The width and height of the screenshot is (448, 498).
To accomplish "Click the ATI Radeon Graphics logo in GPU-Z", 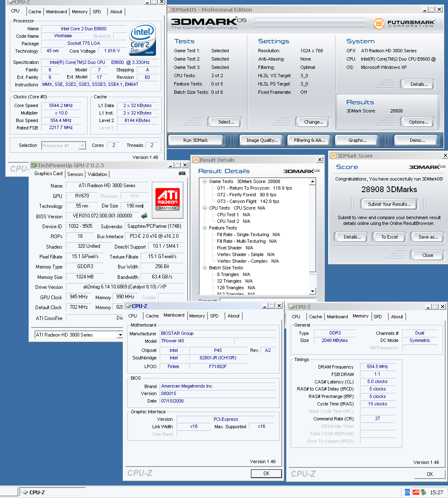I will (167, 200).
